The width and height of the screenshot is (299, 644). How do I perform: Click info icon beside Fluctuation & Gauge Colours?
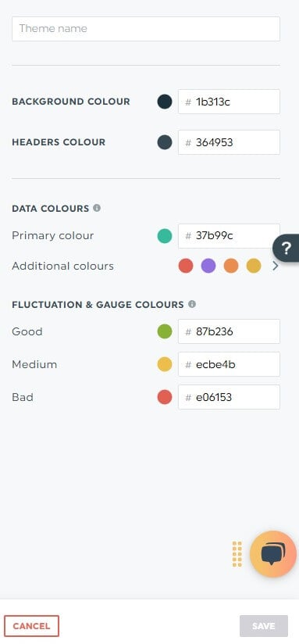point(192,304)
